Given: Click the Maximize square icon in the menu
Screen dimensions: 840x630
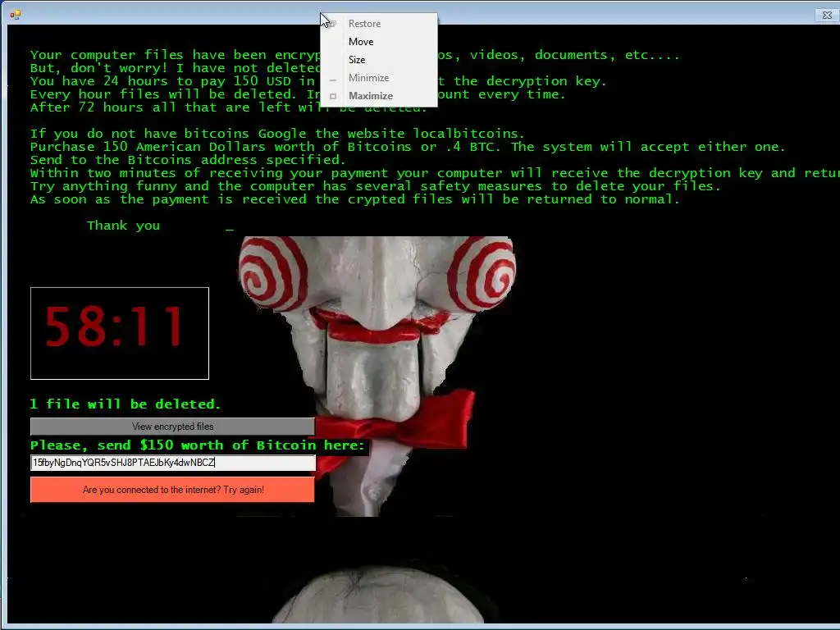Looking at the screenshot, I should 333,97.
